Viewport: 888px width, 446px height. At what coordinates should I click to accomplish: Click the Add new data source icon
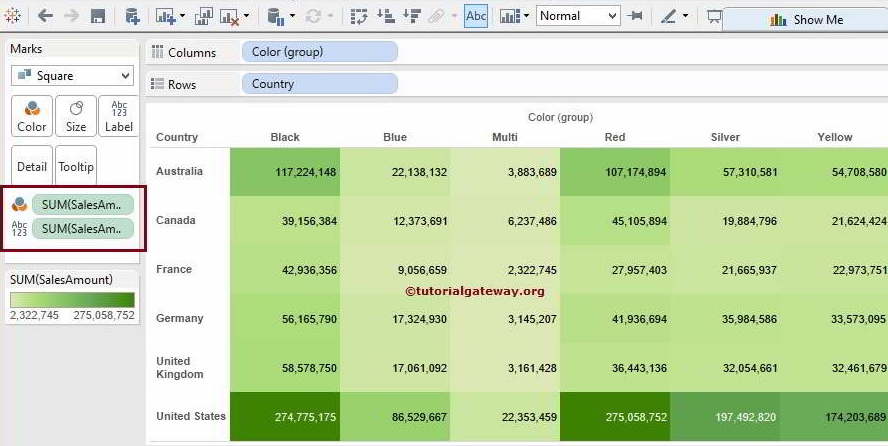tap(132, 16)
